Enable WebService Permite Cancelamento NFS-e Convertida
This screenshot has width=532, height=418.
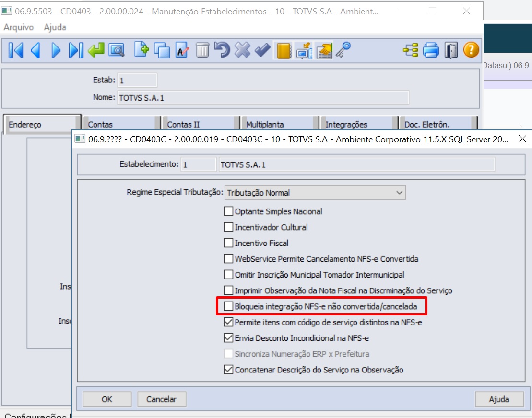click(229, 259)
